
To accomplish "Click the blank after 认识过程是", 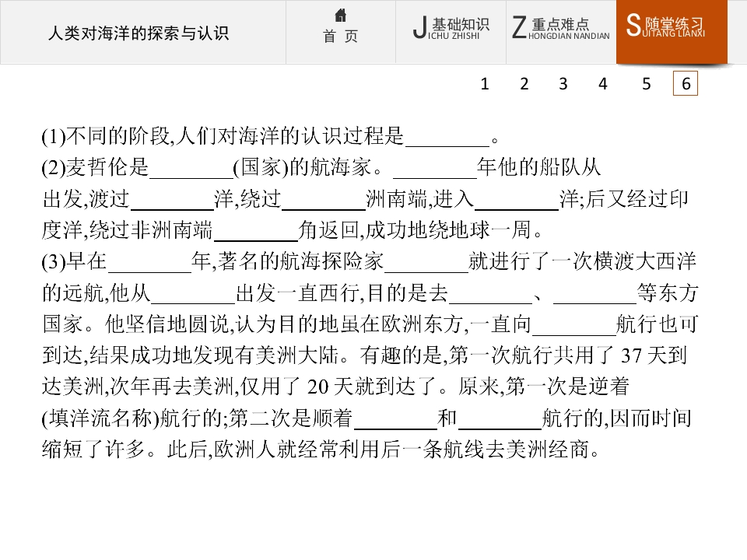I will pos(447,138).
